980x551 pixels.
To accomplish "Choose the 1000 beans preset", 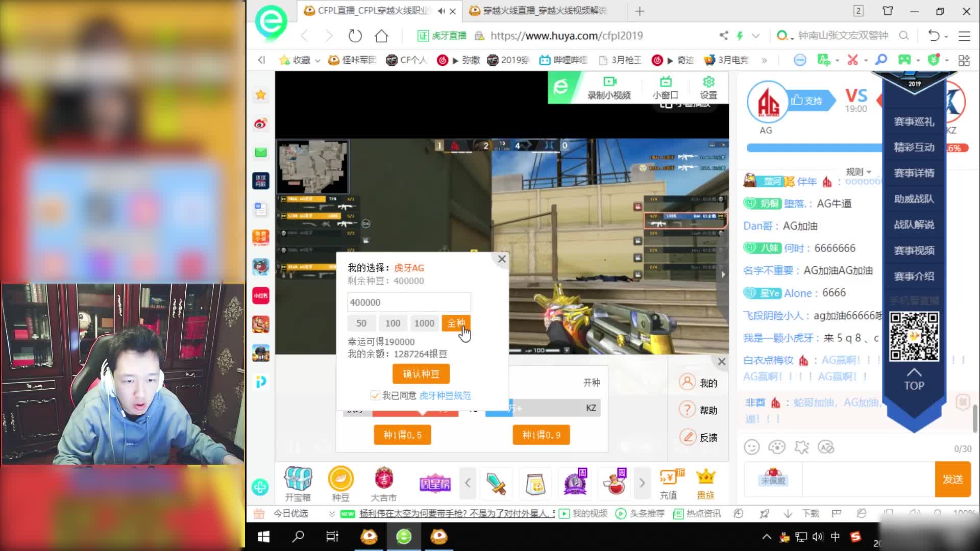I will click(424, 323).
